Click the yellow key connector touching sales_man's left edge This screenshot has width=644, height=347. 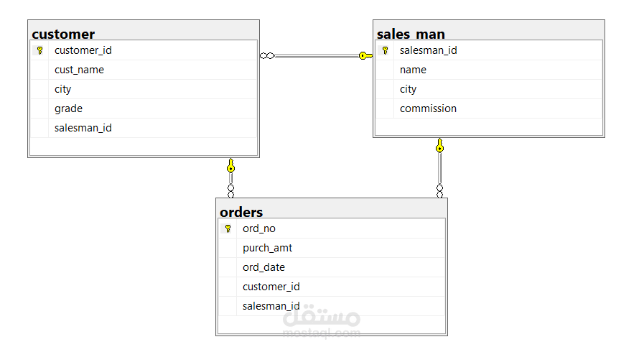[x=365, y=55]
